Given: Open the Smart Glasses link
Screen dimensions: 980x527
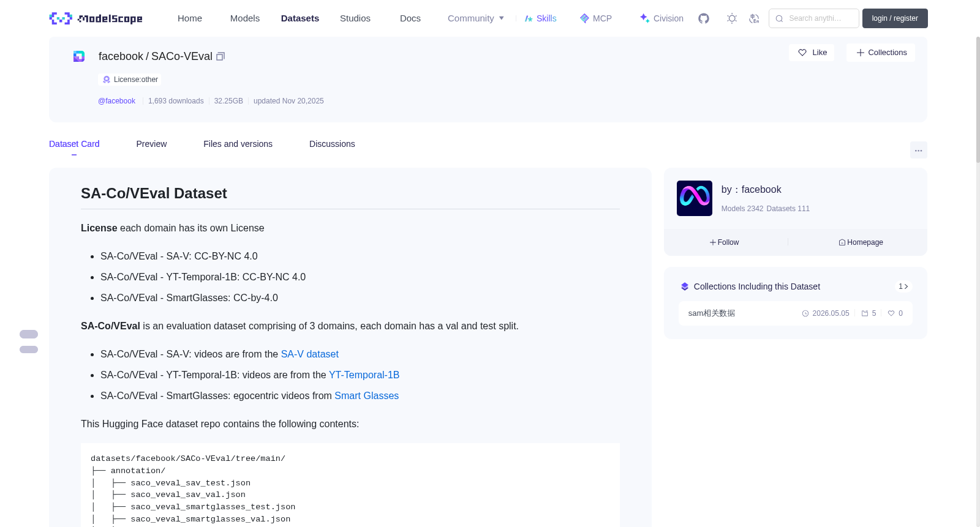Looking at the screenshot, I should click(366, 396).
